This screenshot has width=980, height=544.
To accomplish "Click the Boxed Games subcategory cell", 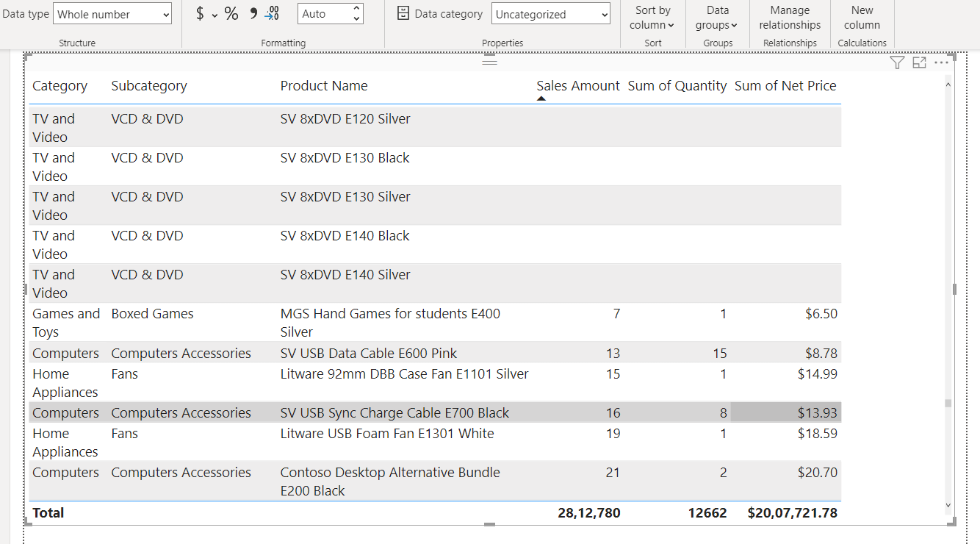I will (152, 314).
